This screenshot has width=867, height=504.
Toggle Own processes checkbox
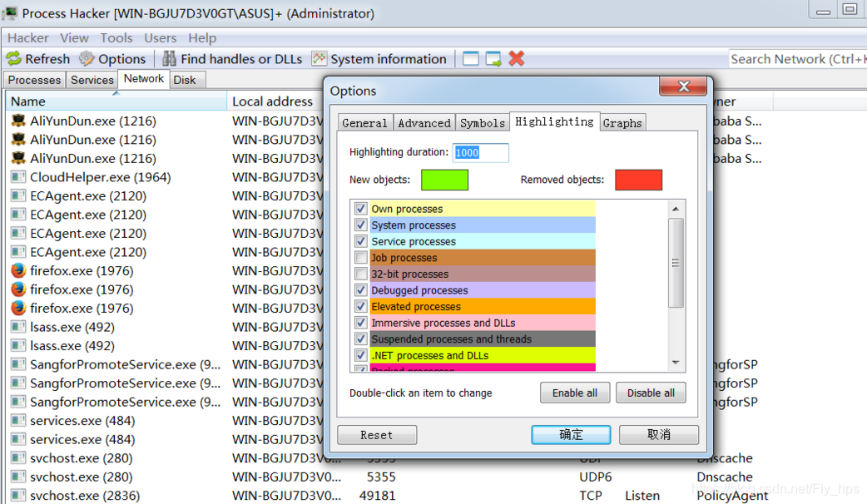(361, 209)
